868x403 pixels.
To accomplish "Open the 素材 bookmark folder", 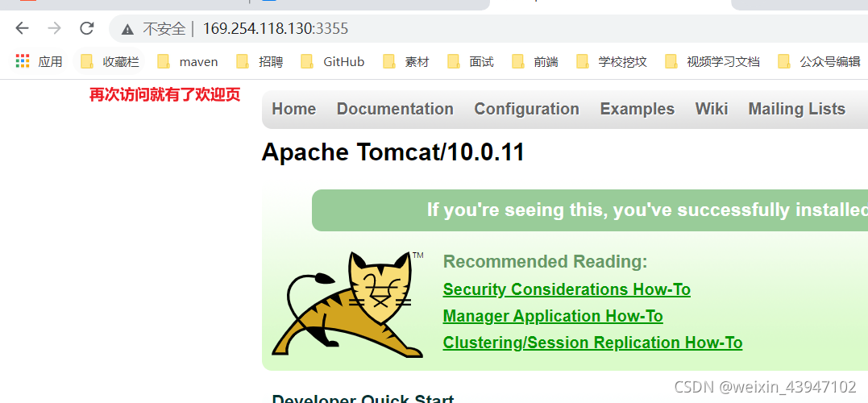I will click(405, 61).
